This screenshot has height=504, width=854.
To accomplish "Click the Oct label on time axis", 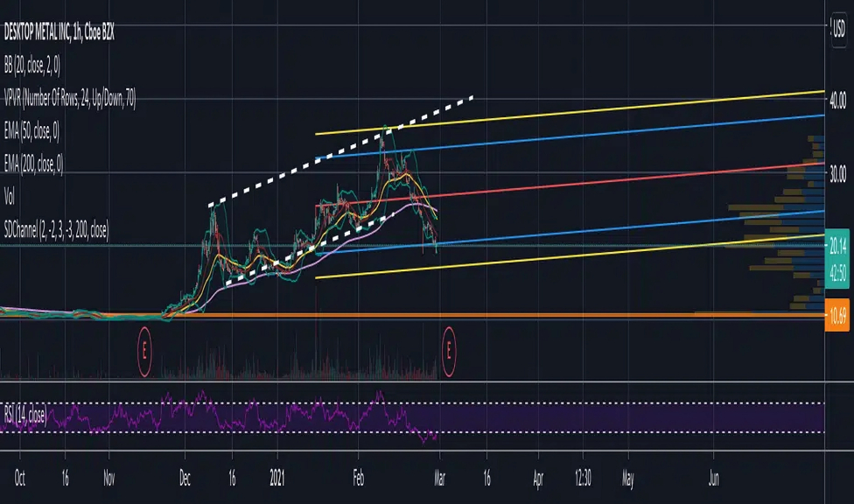I will pos(20,480).
